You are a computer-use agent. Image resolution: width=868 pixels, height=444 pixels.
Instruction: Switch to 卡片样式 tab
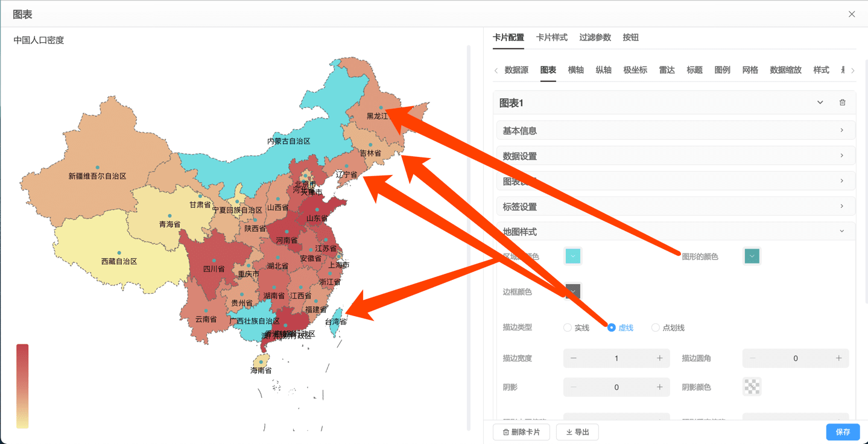552,37
